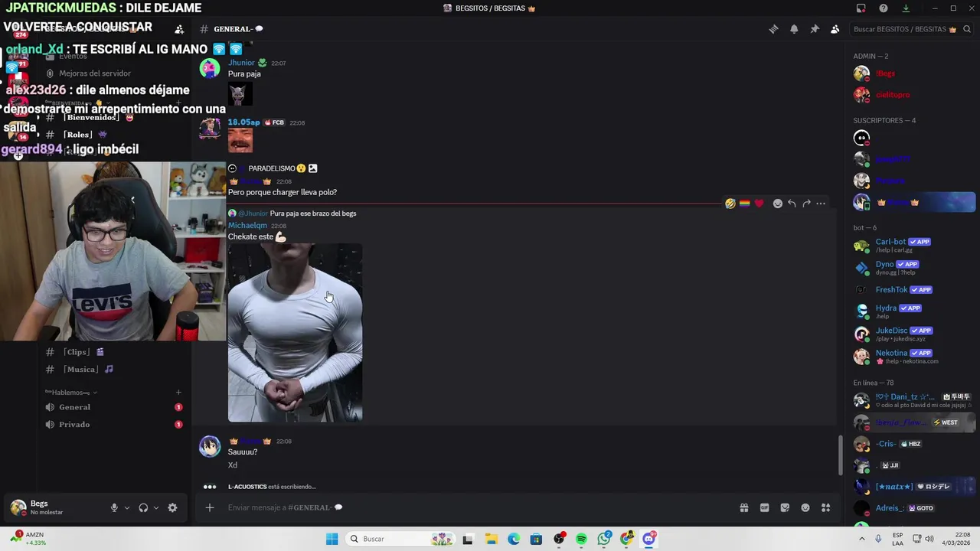Click the 18.05ap username in the chat

click(x=244, y=122)
